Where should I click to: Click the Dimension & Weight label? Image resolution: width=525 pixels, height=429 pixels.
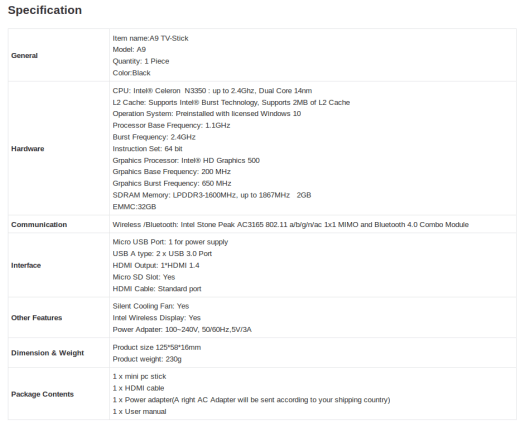(x=48, y=353)
